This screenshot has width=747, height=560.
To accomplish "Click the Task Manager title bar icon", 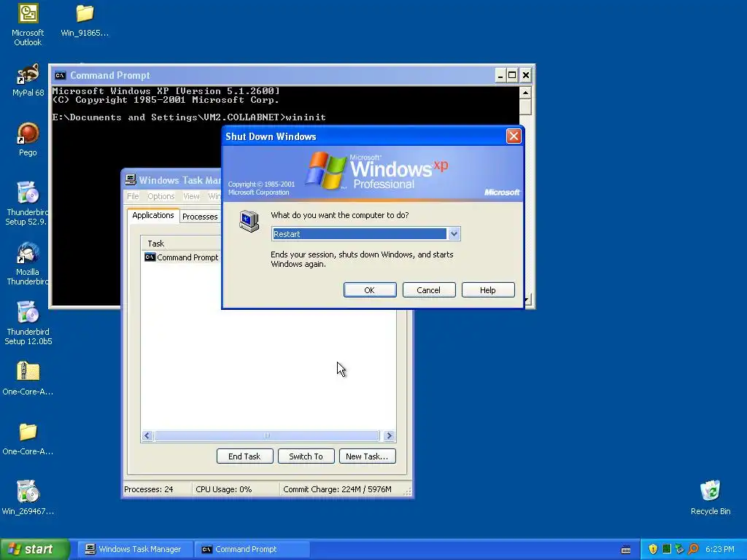I will click(x=131, y=180).
